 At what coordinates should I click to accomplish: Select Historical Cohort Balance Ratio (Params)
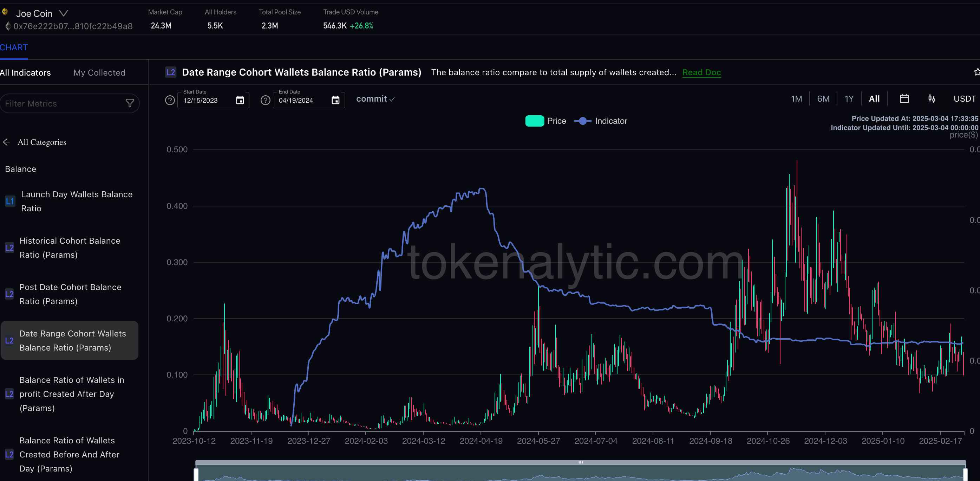[69, 248]
